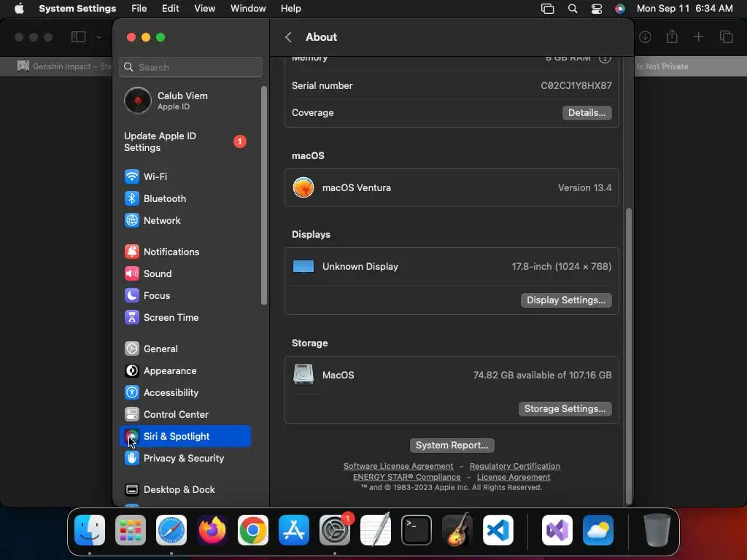The image size is (747, 560).
Task: Click Update Apple ID Settings notice
Action: coord(185,142)
